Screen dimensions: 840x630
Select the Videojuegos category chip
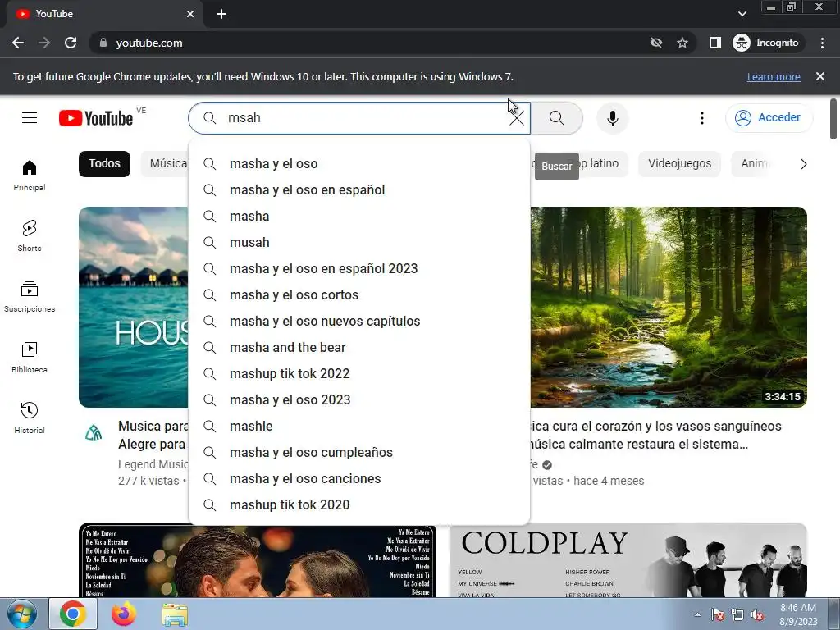tap(679, 164)
